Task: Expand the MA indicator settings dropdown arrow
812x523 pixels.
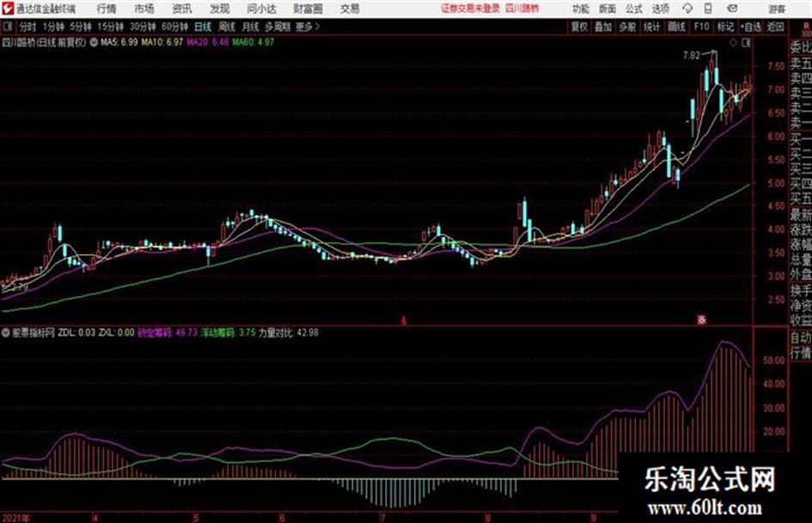Action: tap(94, 42)
